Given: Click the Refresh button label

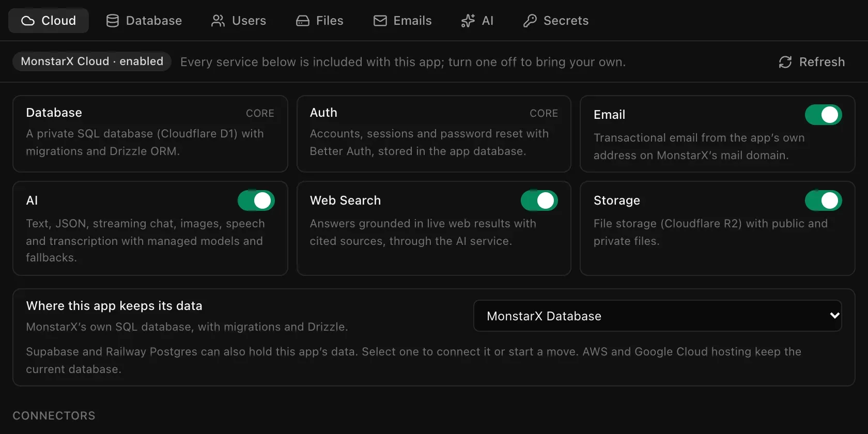Looking at the screenshot, I should (822, 62).
